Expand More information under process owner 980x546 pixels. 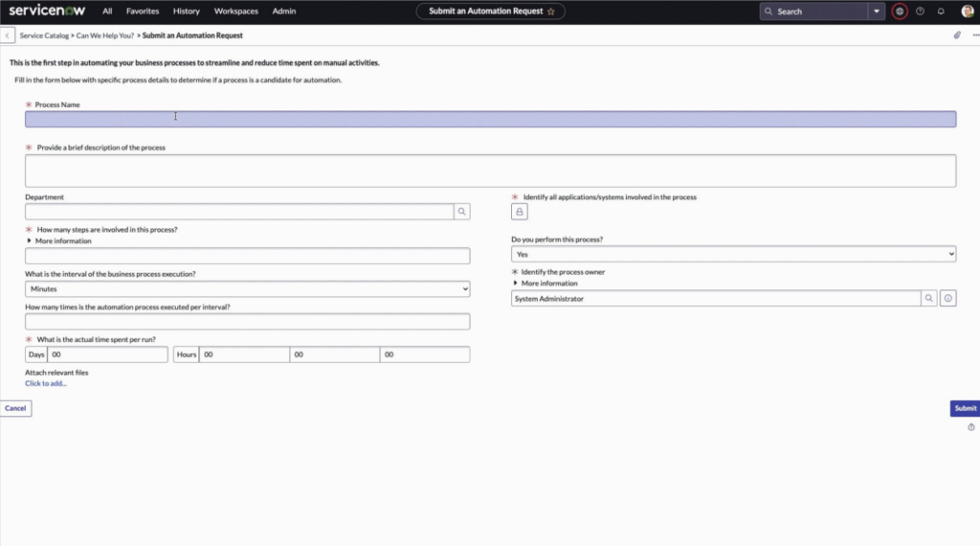coord(548,284)
